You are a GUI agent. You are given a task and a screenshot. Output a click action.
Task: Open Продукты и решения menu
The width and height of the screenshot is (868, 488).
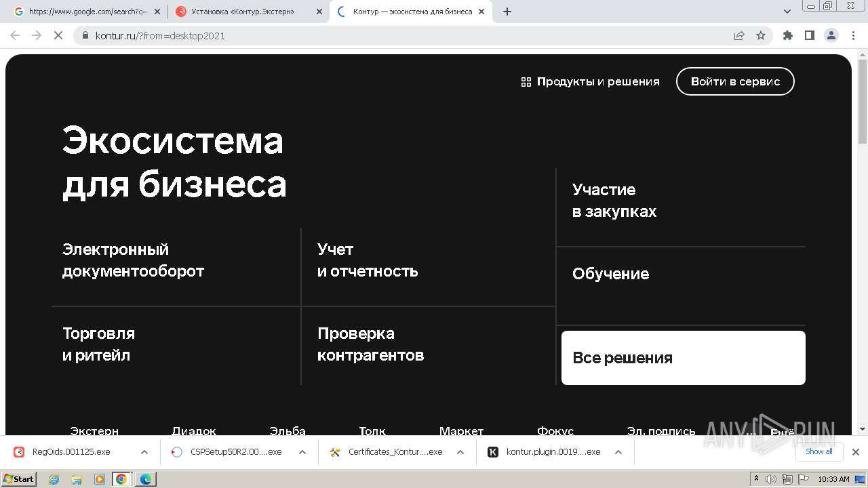(590, 81)
